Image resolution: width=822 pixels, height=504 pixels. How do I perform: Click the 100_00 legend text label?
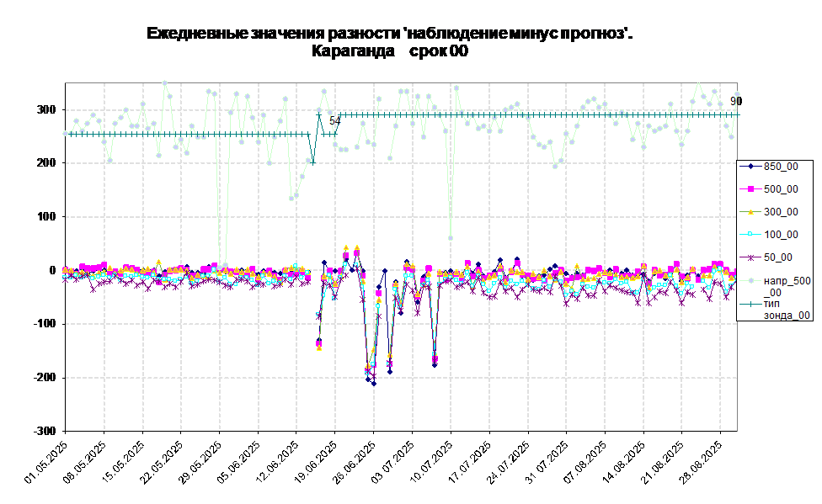[781, 235]
